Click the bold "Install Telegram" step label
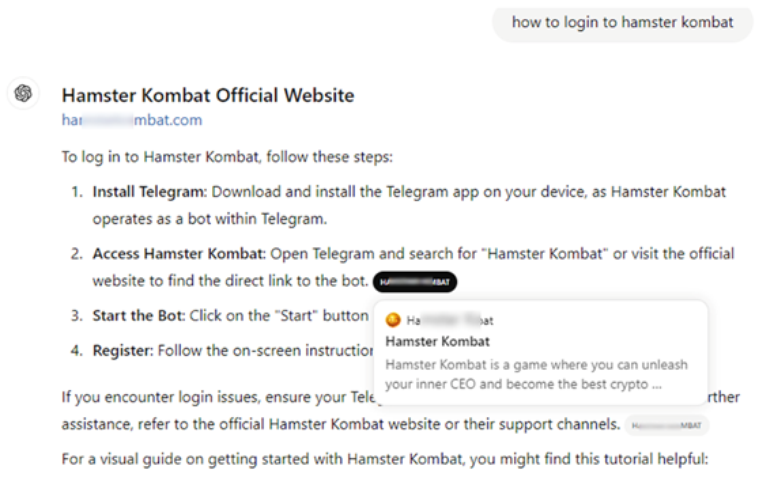 [x=149, y=192]
